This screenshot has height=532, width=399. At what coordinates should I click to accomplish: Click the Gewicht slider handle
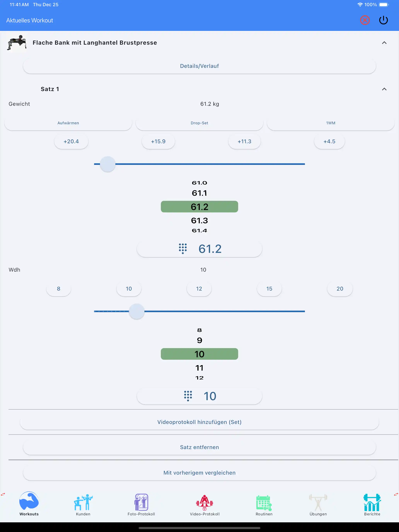click(107, 164)
